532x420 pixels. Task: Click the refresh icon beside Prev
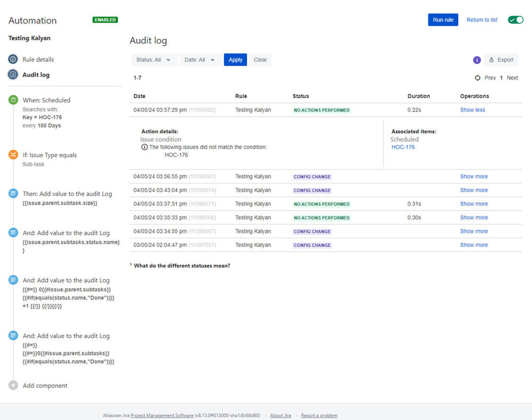(x=478, y=78)
